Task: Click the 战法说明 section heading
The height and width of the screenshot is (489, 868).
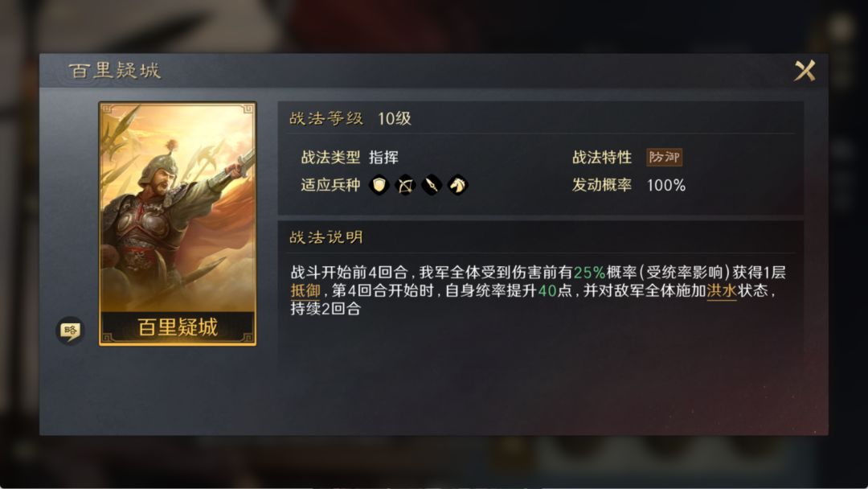Action: coord(326,237)
